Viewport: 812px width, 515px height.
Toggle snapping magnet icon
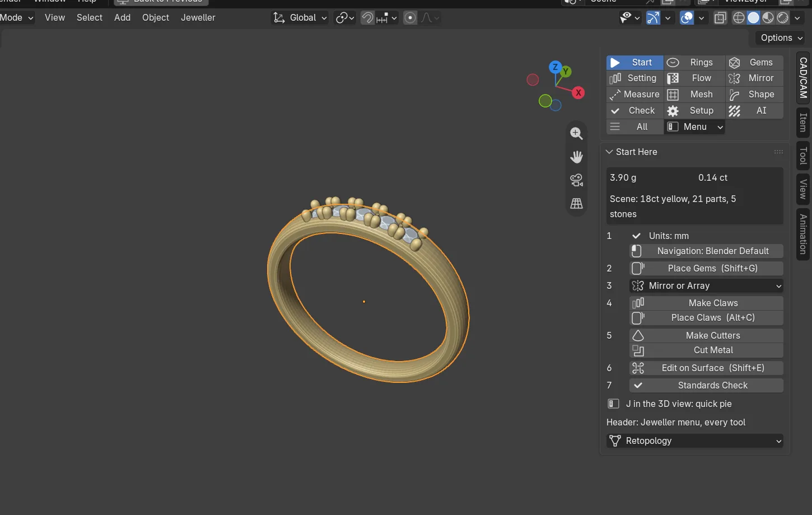pos(367,18)
